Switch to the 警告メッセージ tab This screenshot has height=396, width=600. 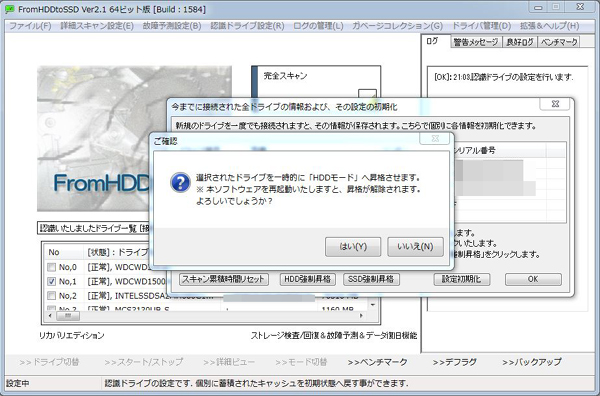[x=476, y=42]
